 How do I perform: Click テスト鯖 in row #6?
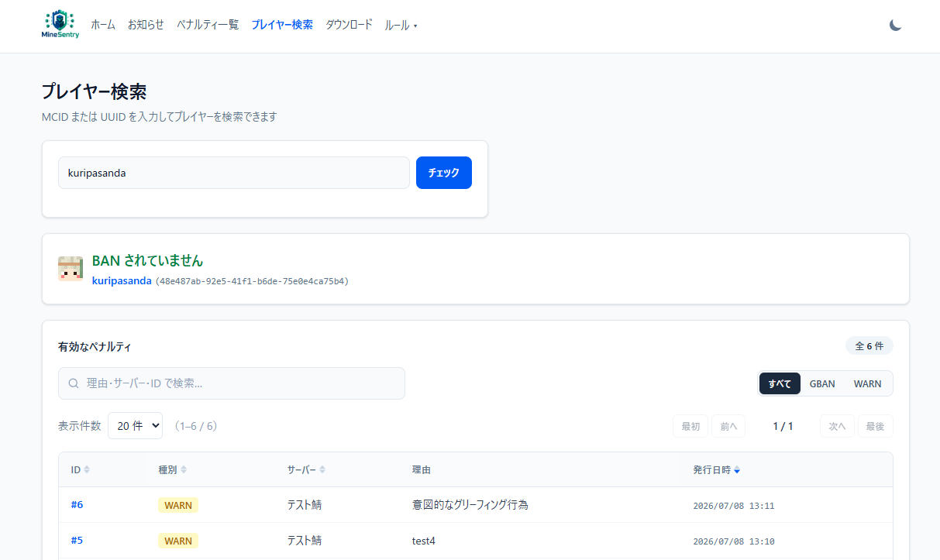tap(305, 505)
